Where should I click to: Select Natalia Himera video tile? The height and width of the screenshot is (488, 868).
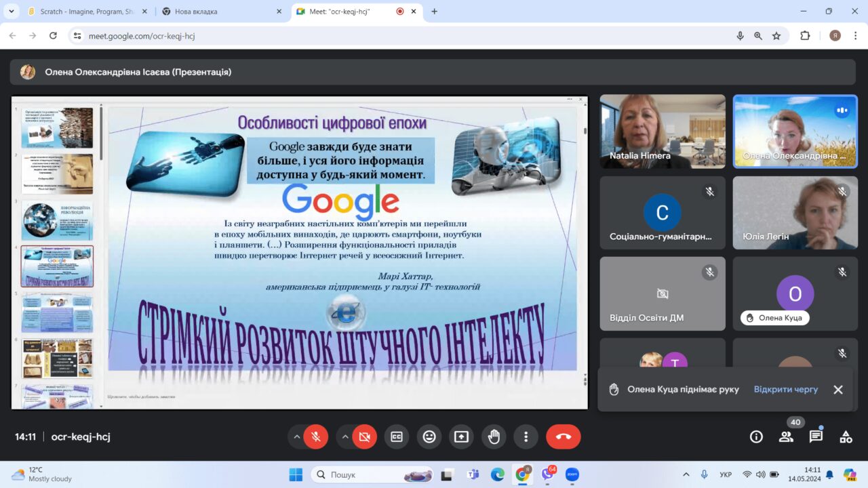[x=663, y=131]
